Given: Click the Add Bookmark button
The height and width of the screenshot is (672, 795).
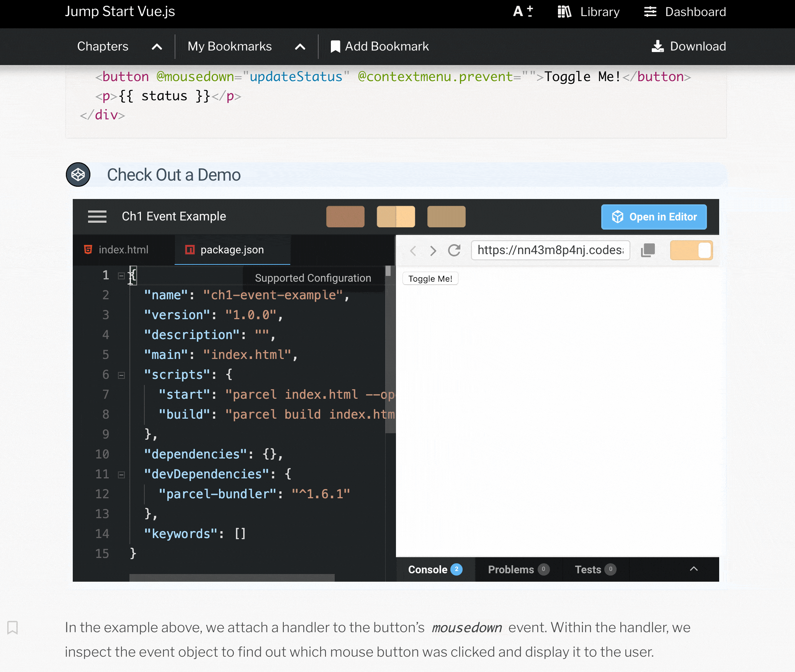Looking at the screenshot, I should [380, 46].
